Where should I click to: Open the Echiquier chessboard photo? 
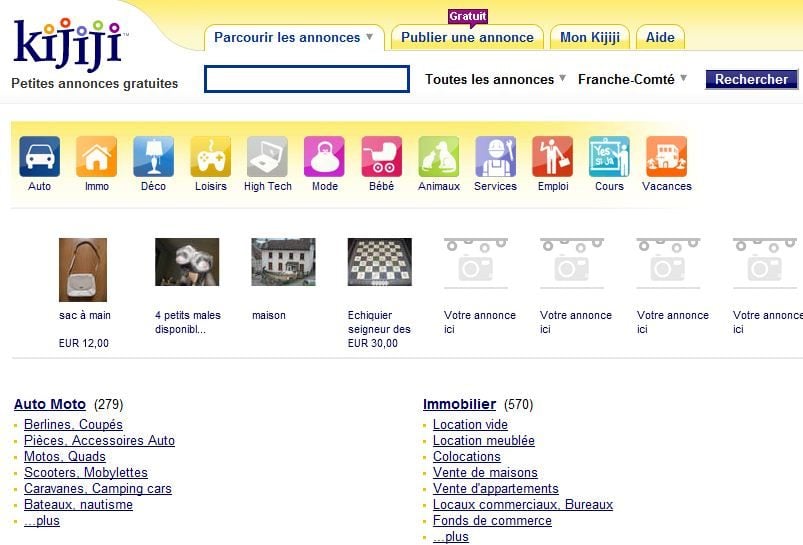tap(379, 262)
